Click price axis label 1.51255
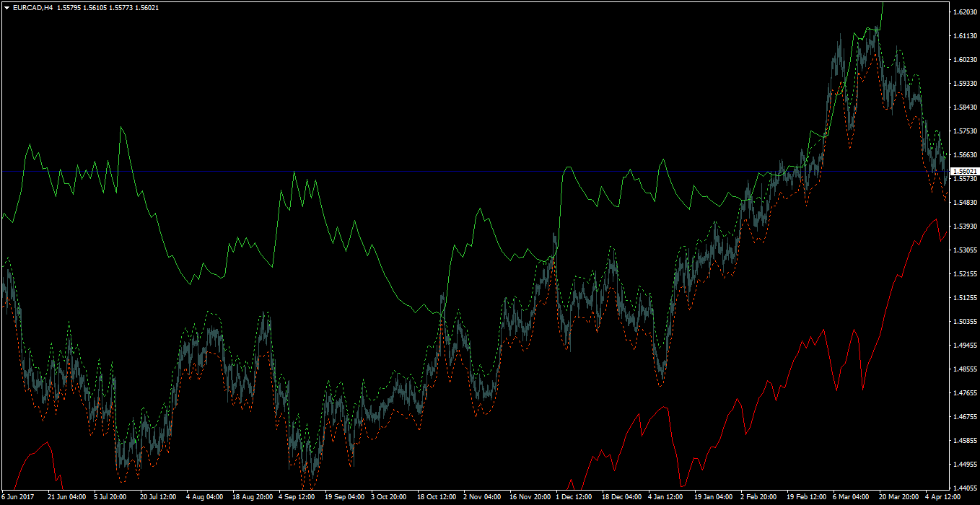 [x=965, y=298]
